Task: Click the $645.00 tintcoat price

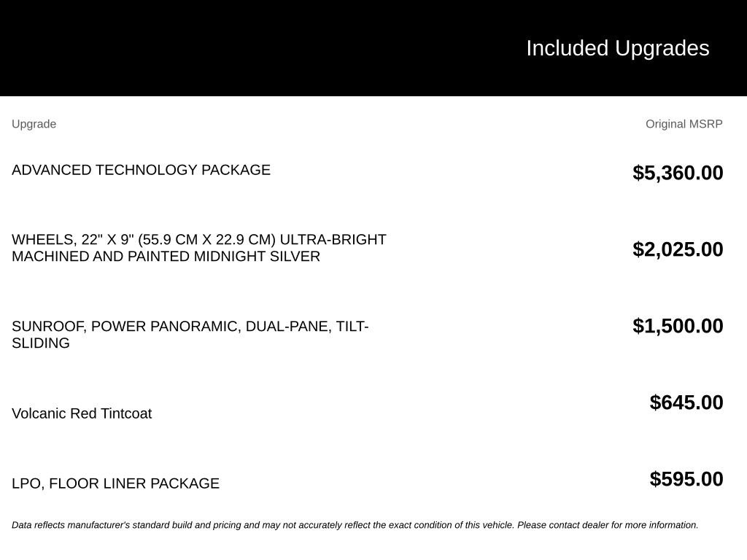Action: pos(686,402)
